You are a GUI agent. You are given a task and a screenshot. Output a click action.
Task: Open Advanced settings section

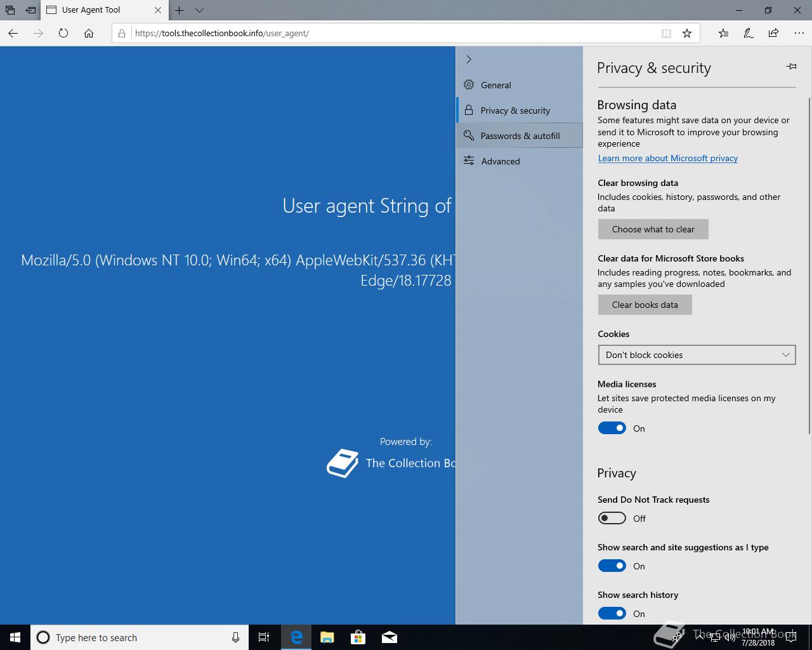(520, 161)
